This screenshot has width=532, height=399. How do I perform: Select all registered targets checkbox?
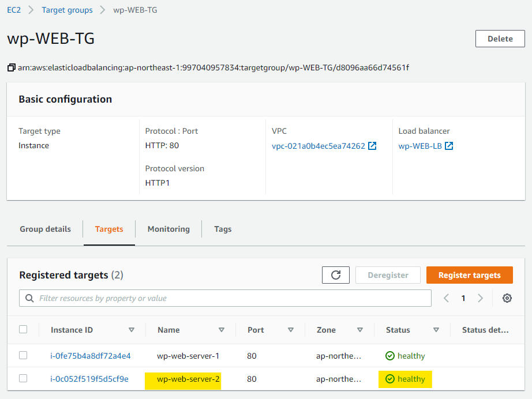click(x=23, y=329)
